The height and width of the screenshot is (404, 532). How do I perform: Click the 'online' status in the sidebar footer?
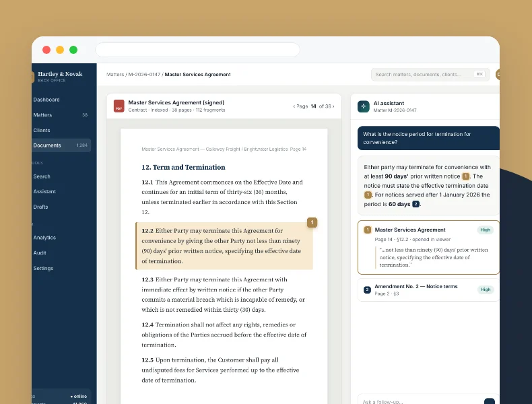(79, 396)
